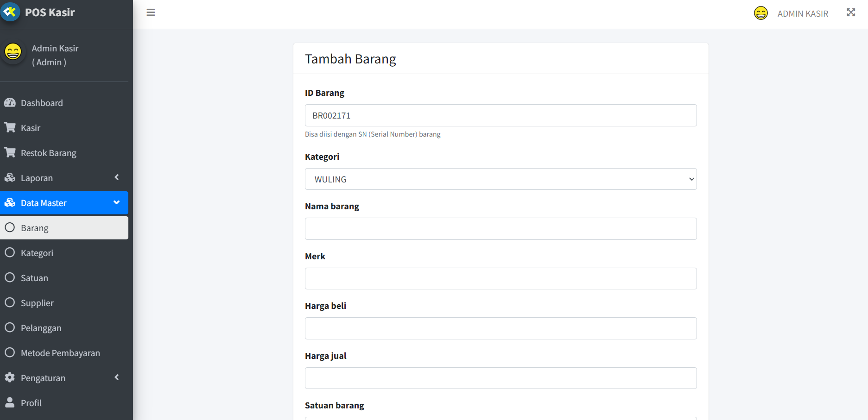Image resolution: width=868 pixels, height=420 pixels.
Task: Focus the Harga beli input field
Action: tap(501, 328)
